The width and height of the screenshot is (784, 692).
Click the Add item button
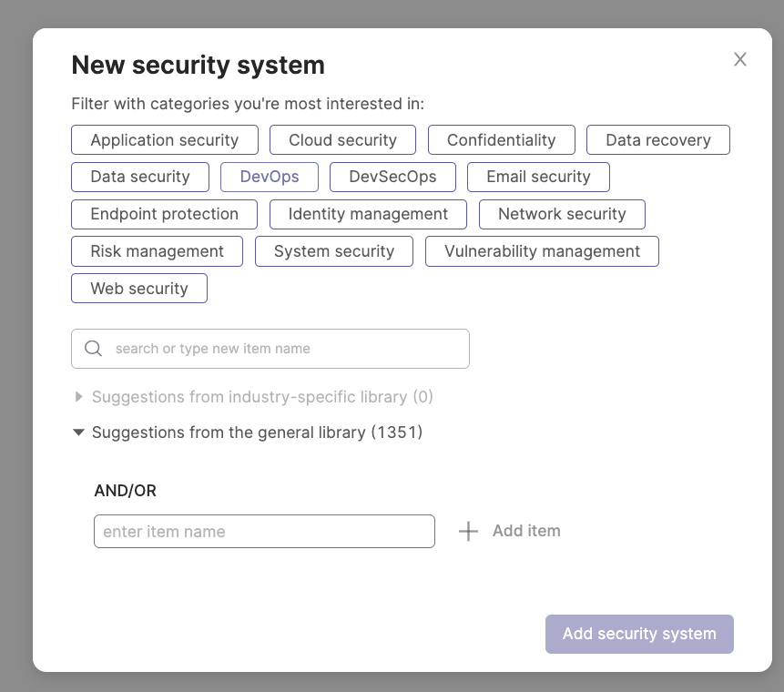526,531
